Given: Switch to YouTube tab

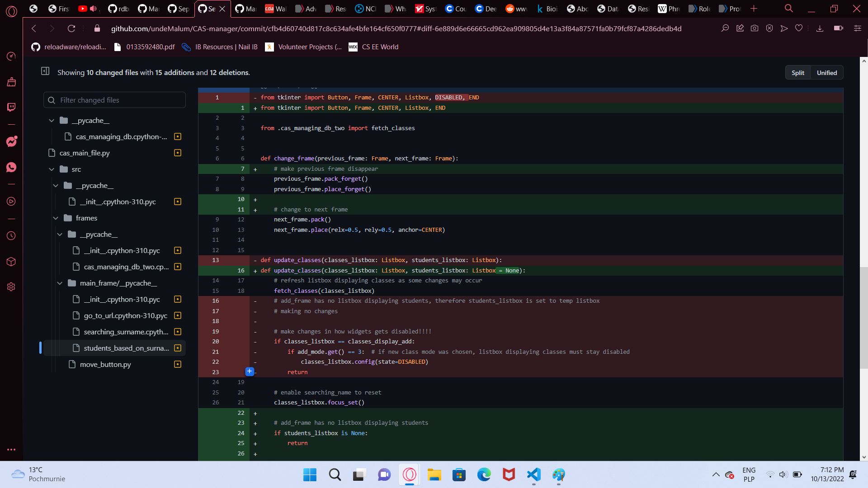Looking at the screenshot, I should 88,9.
